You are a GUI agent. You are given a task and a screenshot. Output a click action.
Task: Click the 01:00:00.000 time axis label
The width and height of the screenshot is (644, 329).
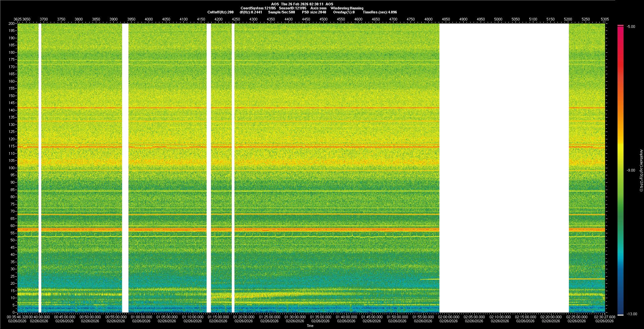(x=141, y=317)
